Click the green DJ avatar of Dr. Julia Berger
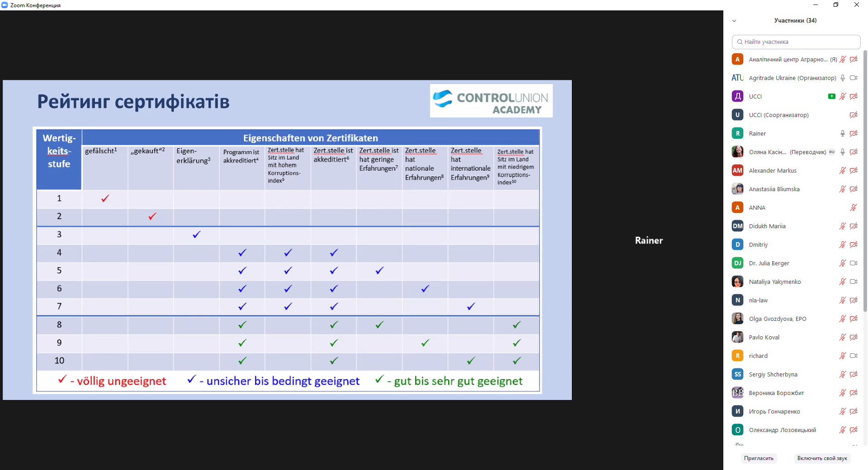Viewport: 868px width, 470px height. click(737, 263)
